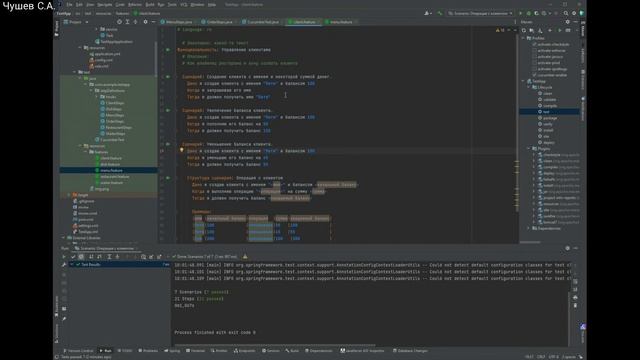Image resolution: width=640 pixels, height=360 pixels.
Task: Start the Debug bug icon in top toolbar
Action: 529,13
